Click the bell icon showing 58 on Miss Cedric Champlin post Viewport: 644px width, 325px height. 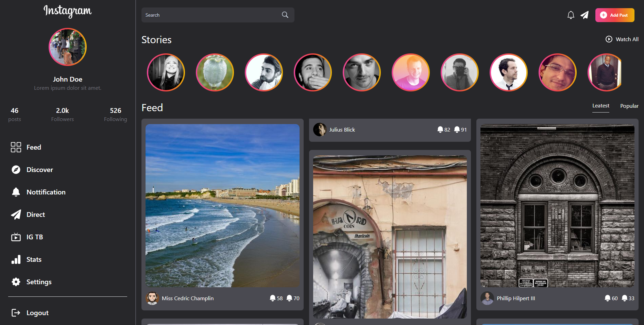coord(273,298)
